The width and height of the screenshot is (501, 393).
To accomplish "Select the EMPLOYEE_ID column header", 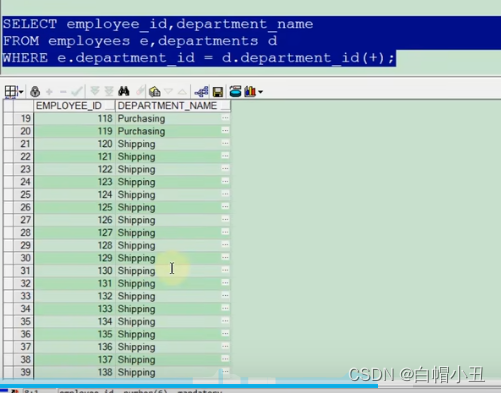I will [x=74, y=106].
